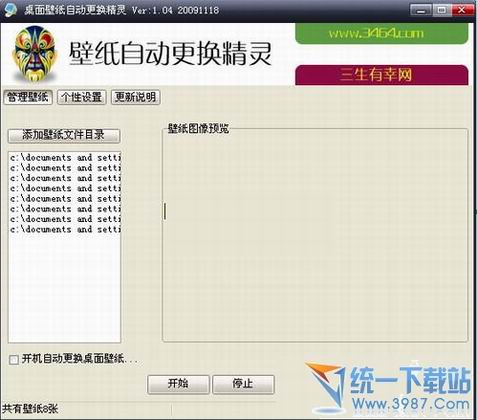Click the 壁纸图像预览 preview area
The height and width of the screenshot is (420, 477).
click(315, 235)
